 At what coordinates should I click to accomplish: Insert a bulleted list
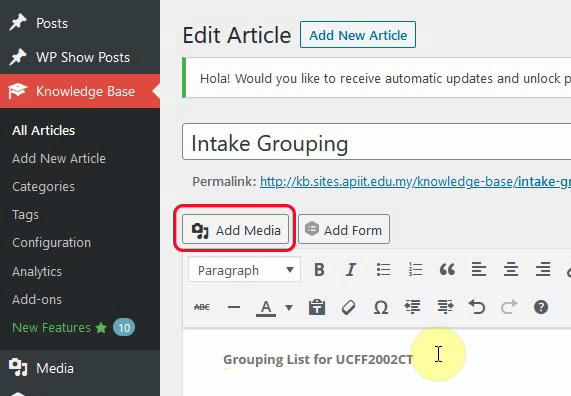383,270
